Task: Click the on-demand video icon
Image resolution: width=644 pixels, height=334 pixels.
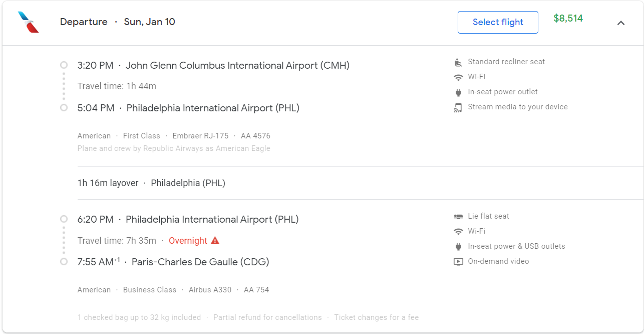Action: (x=458, y=262)
